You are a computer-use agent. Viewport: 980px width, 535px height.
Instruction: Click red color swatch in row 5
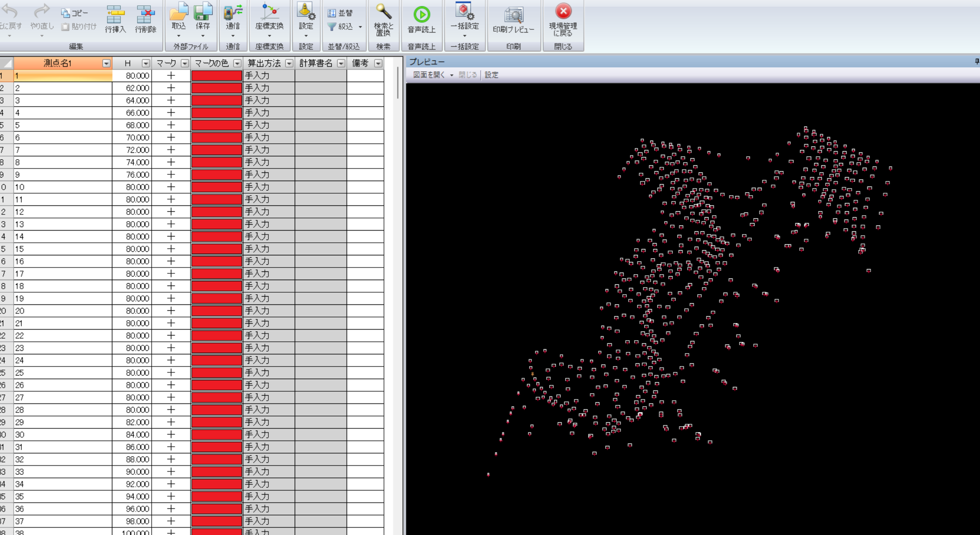(216, 125)
